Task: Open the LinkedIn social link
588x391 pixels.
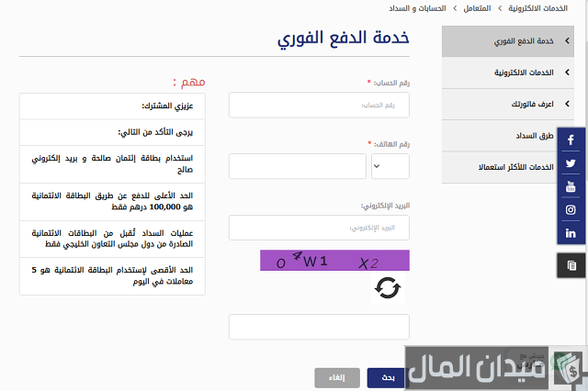Action: 571,233
